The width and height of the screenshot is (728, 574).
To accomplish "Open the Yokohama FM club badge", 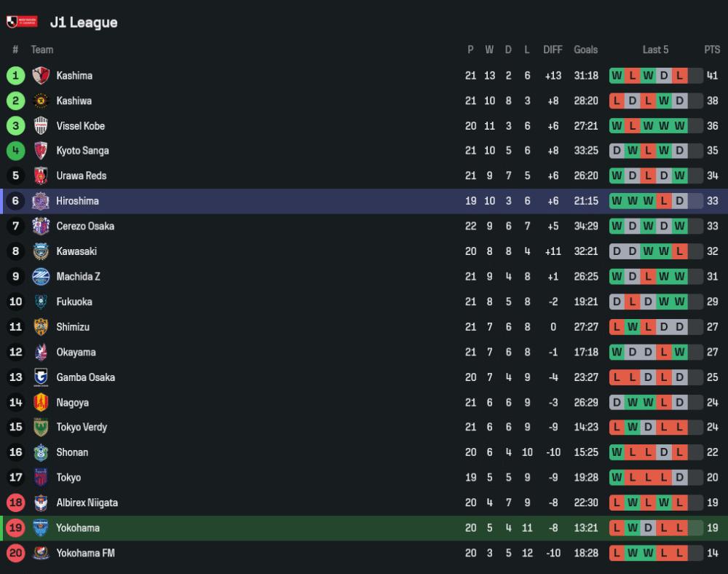I will [41, 553].
